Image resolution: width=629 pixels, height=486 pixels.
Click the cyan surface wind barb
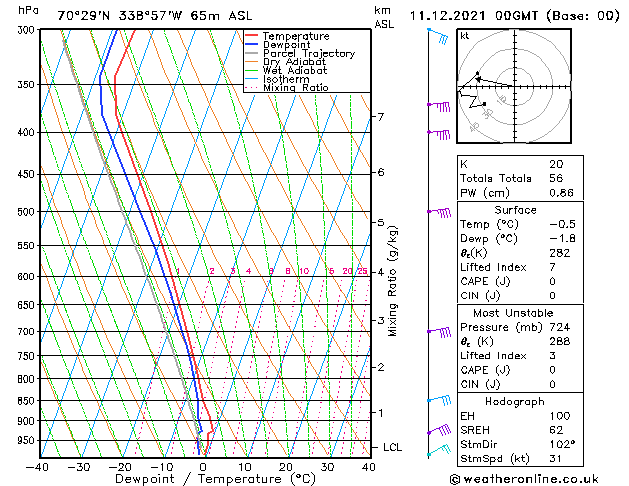point(439,450)
